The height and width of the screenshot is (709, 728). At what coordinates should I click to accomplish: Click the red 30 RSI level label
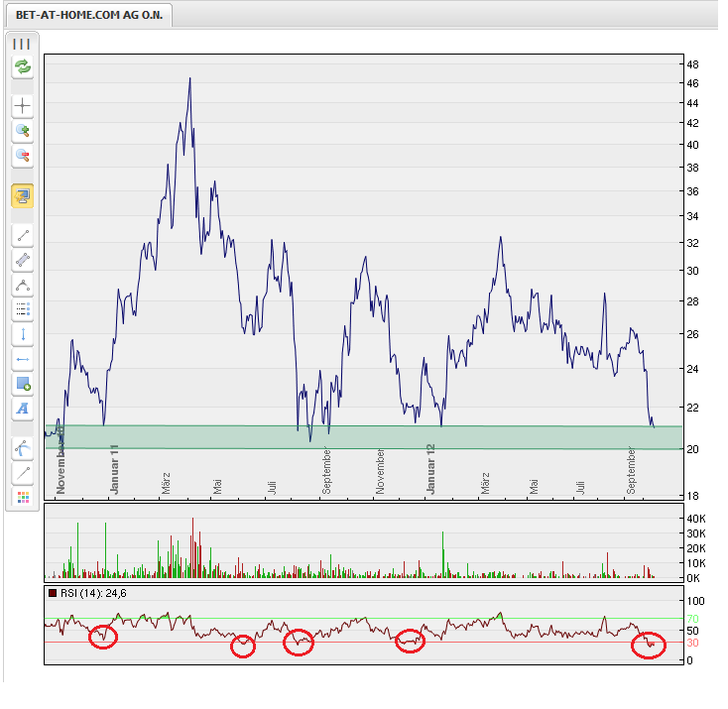click(692, 643)
